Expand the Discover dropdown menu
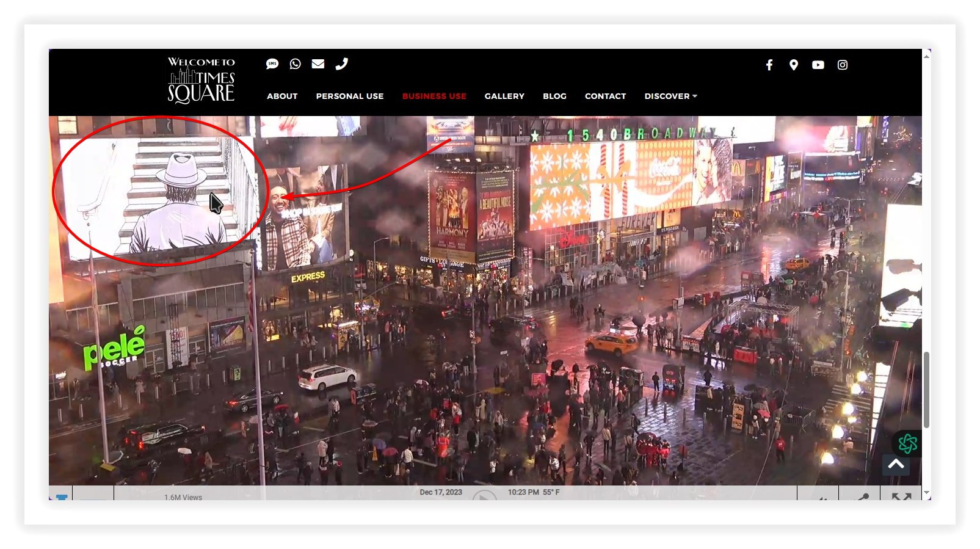Viewport: 980px width, 549px height. (670, 96)
